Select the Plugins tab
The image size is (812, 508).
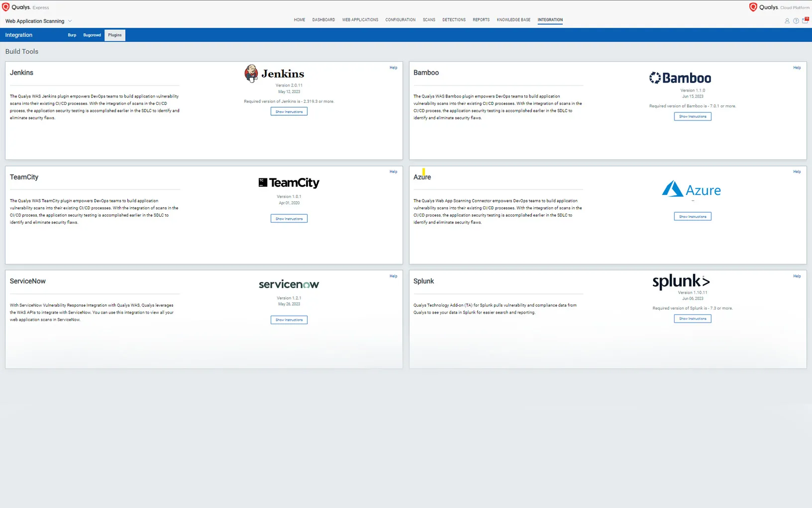115,35
